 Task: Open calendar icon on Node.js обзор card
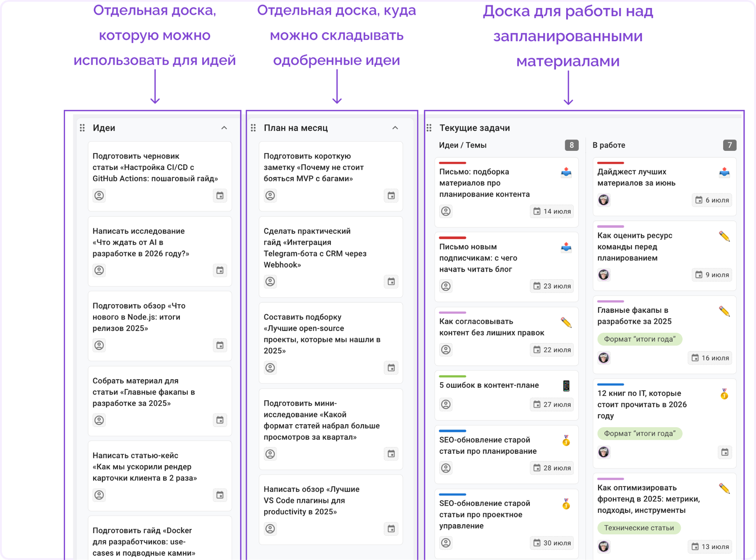(220, 345)
